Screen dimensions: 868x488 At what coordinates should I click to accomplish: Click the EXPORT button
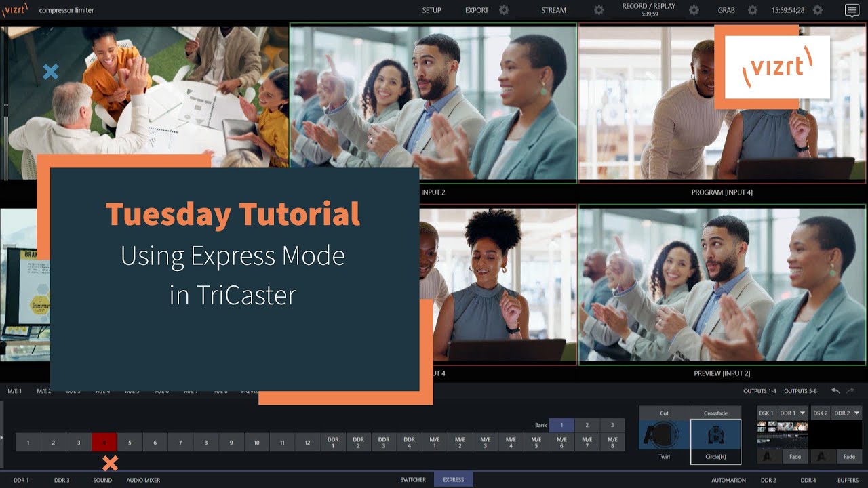pyautogui.click(x=477, y=10)
